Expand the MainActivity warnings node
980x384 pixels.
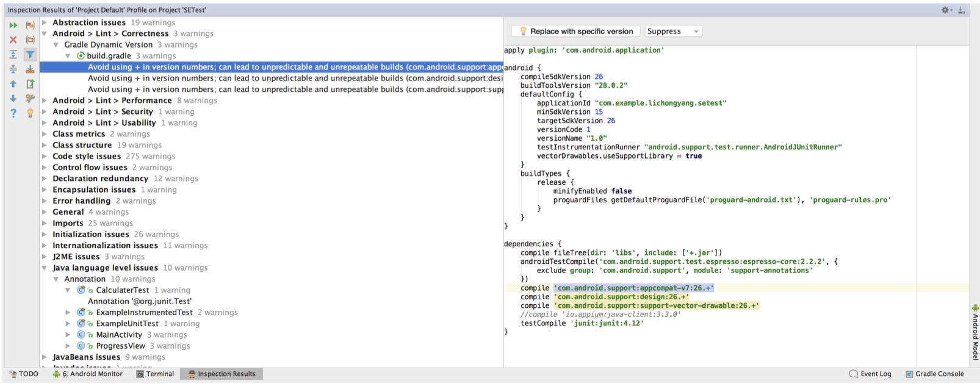pyautogui.click(x=68, y=335)
